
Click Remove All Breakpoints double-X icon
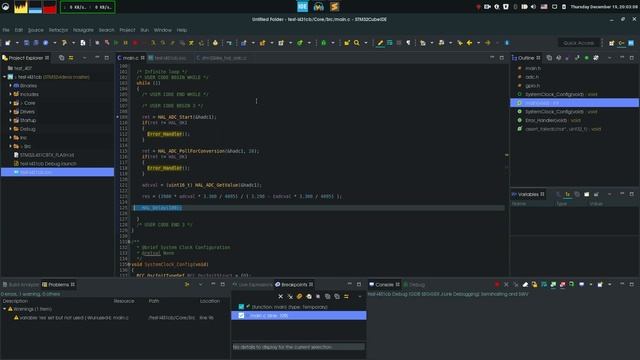click(290, 296)
